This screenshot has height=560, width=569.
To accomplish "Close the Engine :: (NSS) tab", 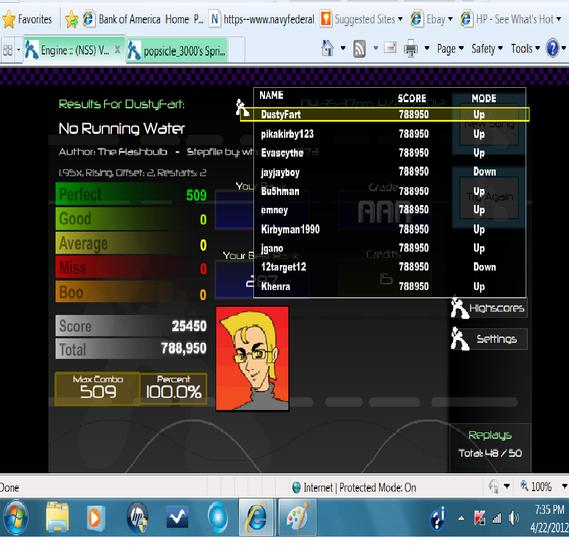I will (117, 50).
